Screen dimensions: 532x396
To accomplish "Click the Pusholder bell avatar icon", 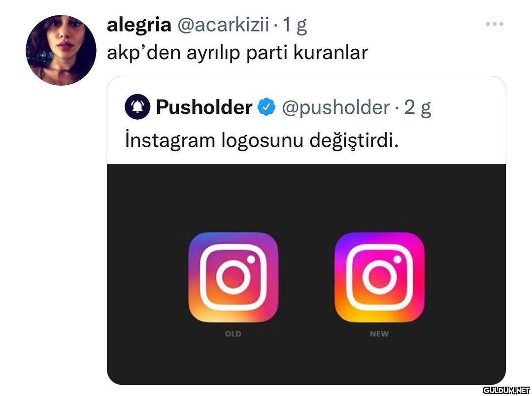I will [137, 107].
